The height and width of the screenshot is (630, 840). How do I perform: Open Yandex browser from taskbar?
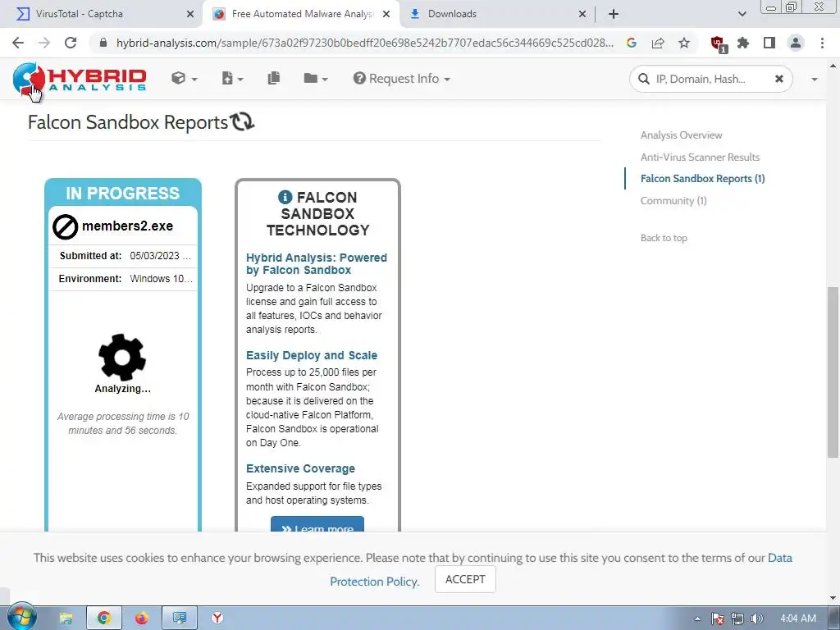tap(217, 619)
